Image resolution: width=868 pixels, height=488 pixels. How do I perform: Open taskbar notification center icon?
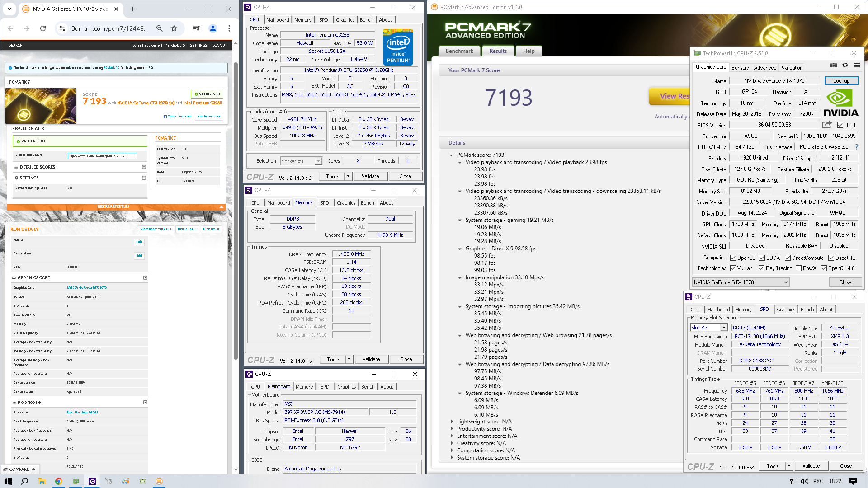tap(853, 481)
